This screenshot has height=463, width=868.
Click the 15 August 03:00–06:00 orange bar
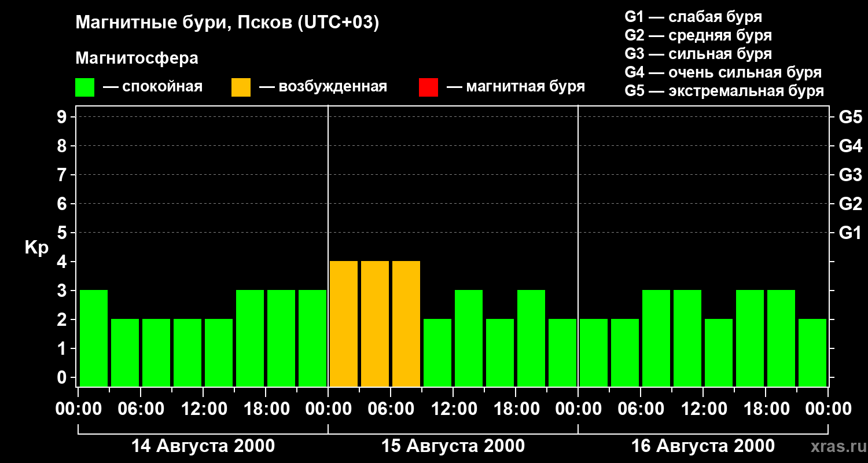375,324
